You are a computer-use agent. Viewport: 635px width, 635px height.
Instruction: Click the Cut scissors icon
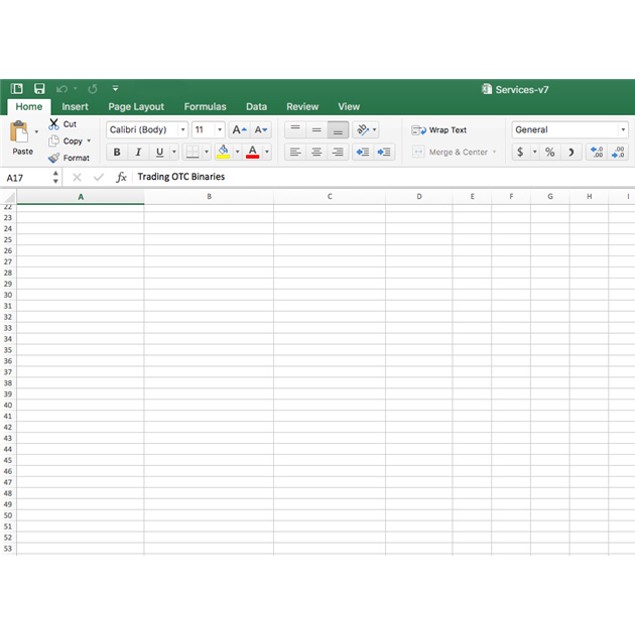click(54, 124)
